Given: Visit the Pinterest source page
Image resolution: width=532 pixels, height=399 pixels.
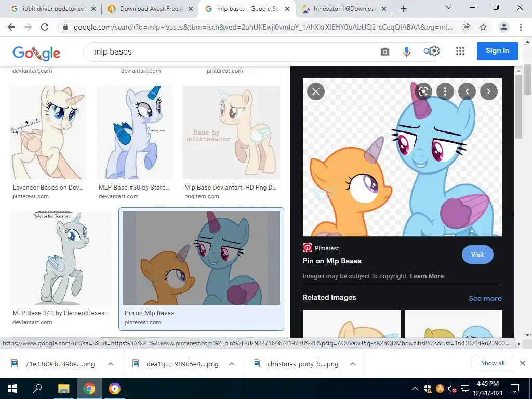Looking at the screenshot, I should point(477,255).
